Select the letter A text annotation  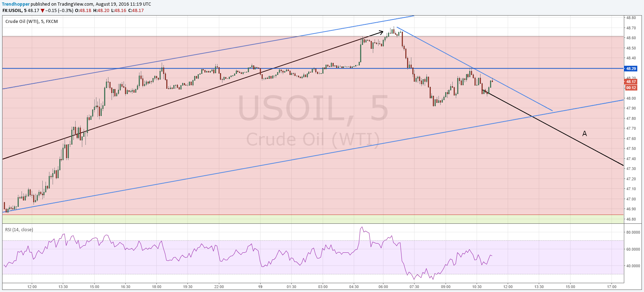(585, 134)
